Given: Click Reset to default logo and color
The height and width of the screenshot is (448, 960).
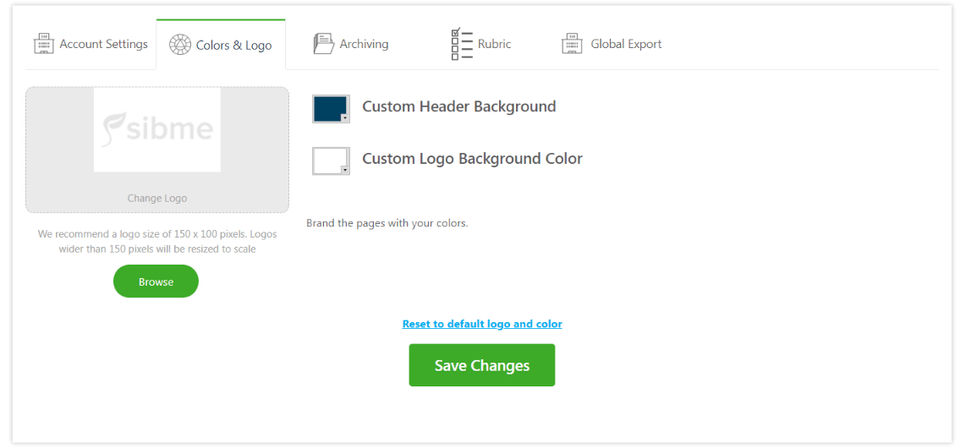Looking at the screenshot, I should point(482,324).
